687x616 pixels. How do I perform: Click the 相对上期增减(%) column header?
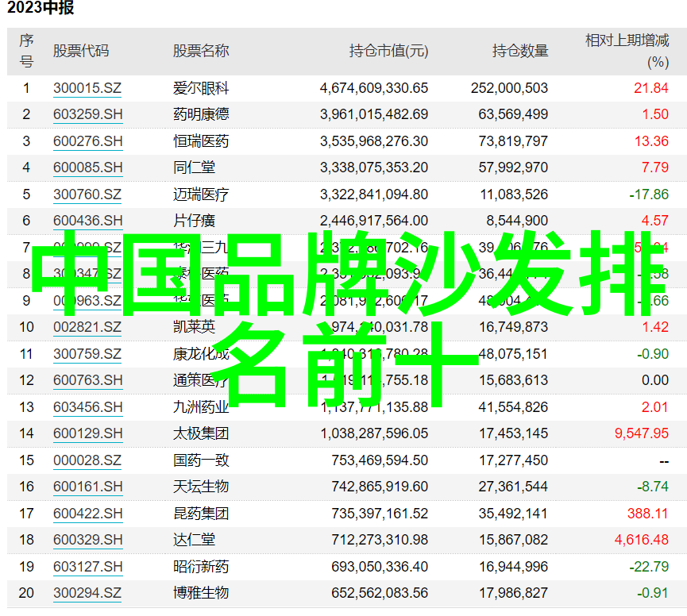pos(627,52)
